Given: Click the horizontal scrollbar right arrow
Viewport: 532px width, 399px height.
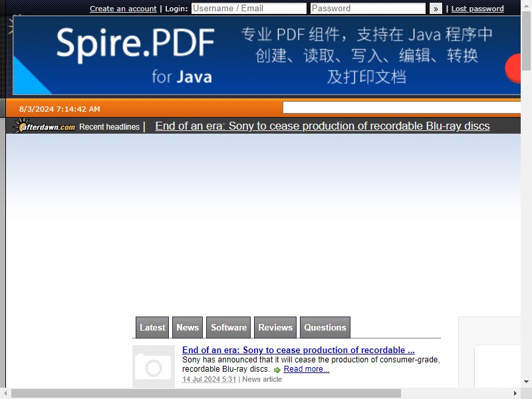Looking at the screenshot, I should [515, 393].
